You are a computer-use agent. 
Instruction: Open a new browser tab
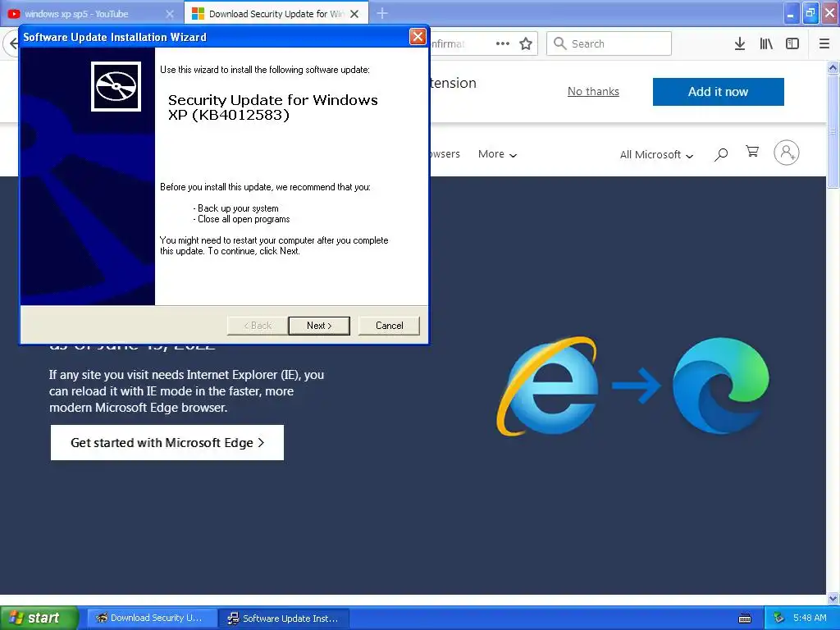click(x=382, y=13)
